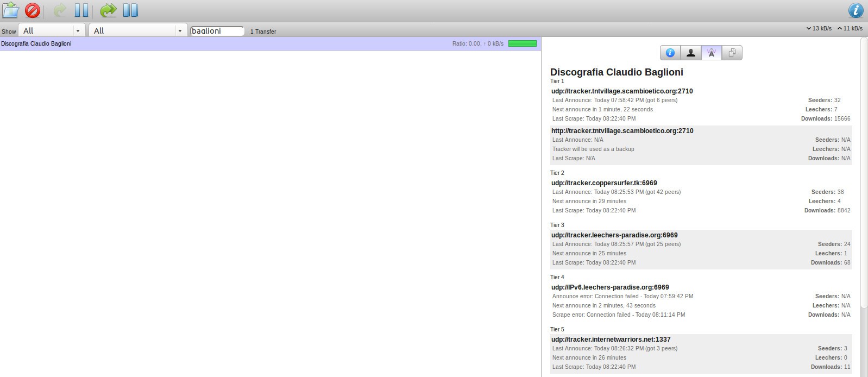Click the Tier 2 label
The width and height of the screenshot is (868, 377).
pos(557,173)
